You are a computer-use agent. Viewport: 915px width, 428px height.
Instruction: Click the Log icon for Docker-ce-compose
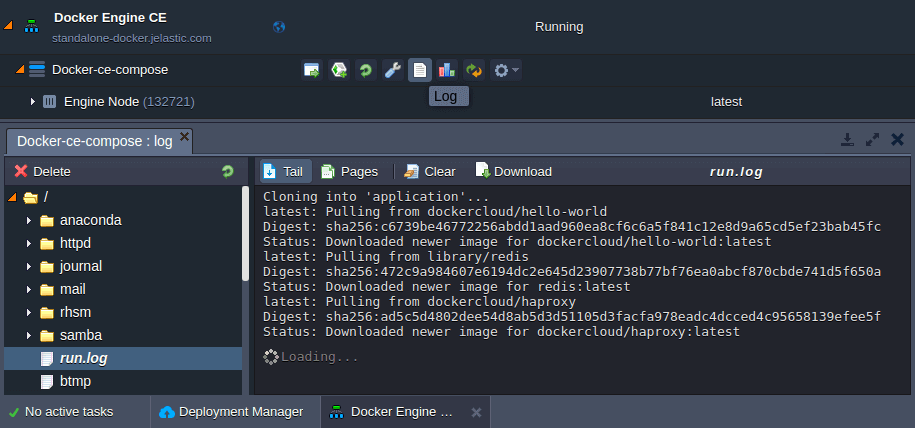point(420,70)
